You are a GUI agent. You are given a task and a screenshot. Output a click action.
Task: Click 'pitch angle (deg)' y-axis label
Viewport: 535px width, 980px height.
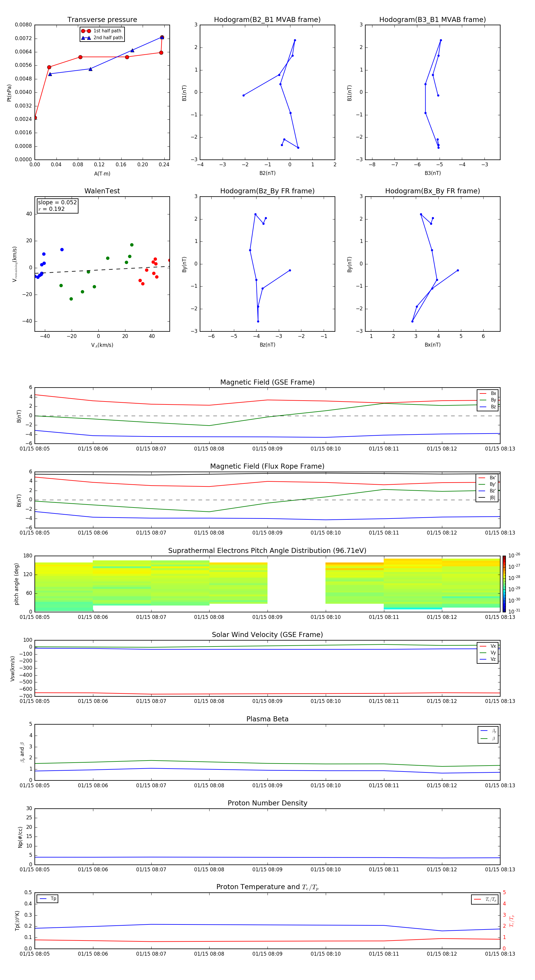16,584
